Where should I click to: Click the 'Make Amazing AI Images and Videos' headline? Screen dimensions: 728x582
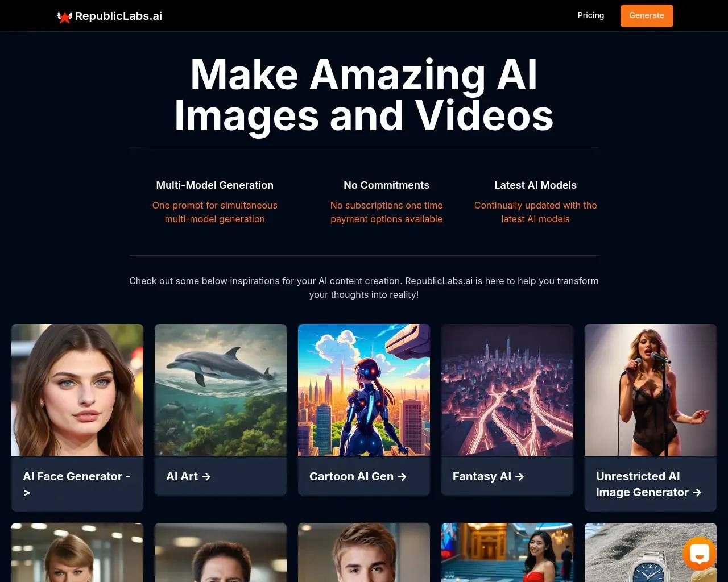tap(364, 95)
